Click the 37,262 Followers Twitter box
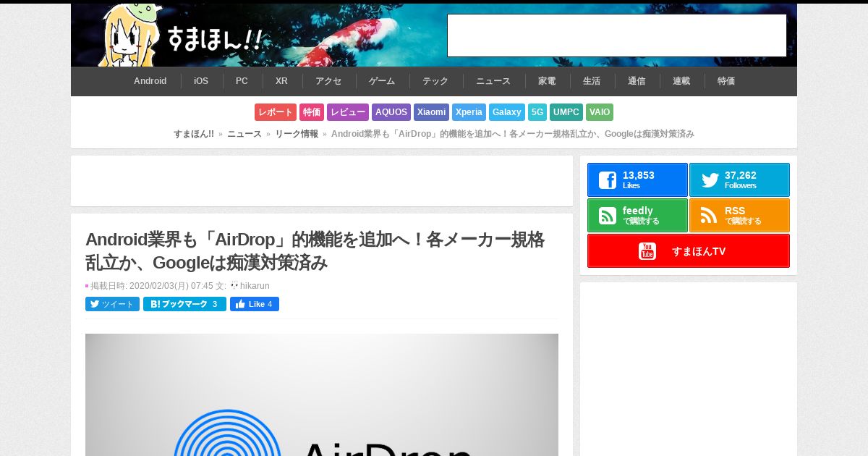This screenshot has width=868, height=456. coord(739,180)
